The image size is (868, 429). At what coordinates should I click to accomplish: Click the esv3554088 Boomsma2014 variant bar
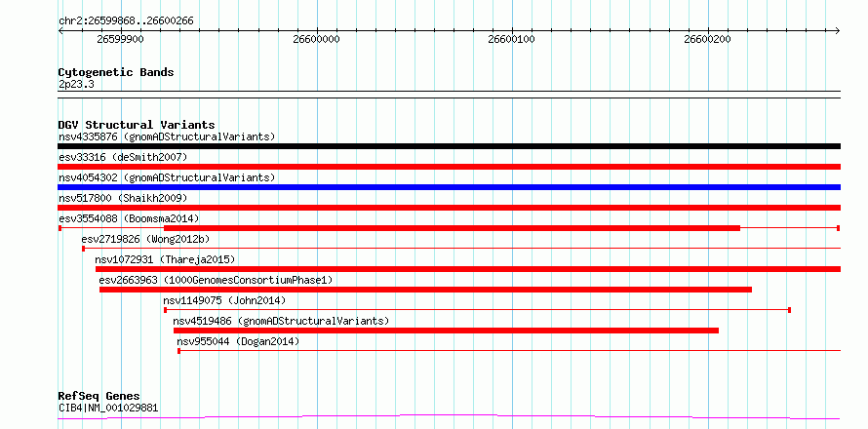tap(449, 228)
